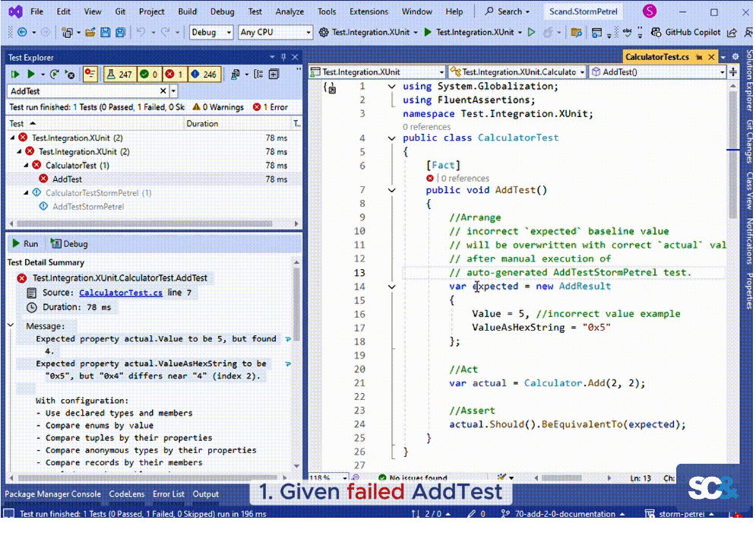Image resolution: width=756 pixels, height=536 pixels.
Task: Toggle total tests filter showing 247
Action: [x=119, y=75]
